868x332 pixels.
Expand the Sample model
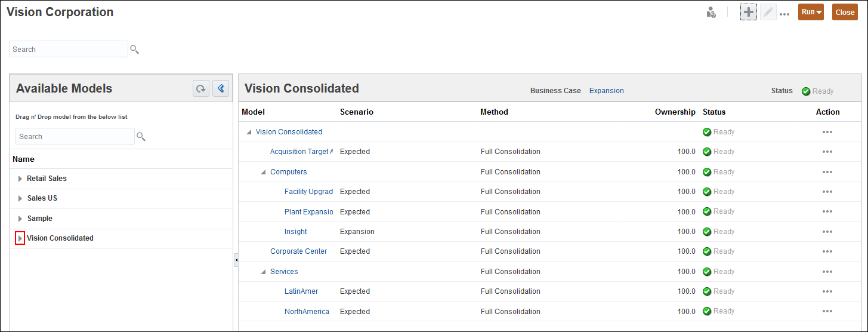pos(20,219)
